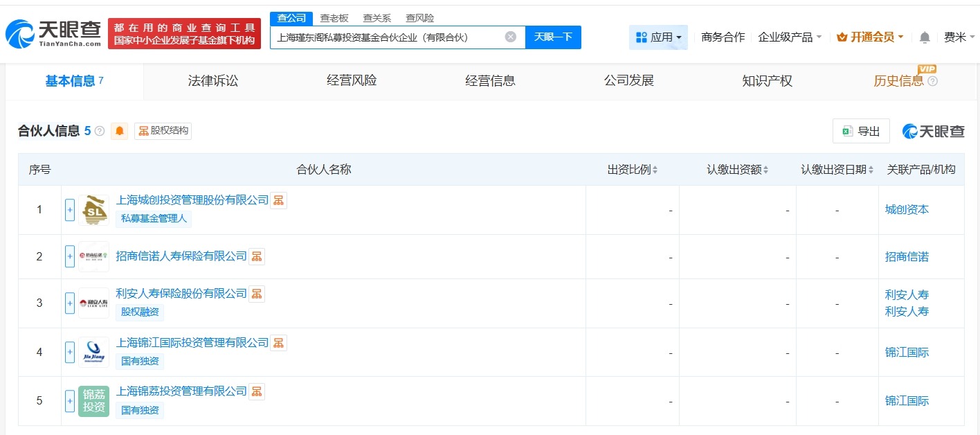Open the 企业级产品 dropdown
980x435 pixels.
coord(790,37)
